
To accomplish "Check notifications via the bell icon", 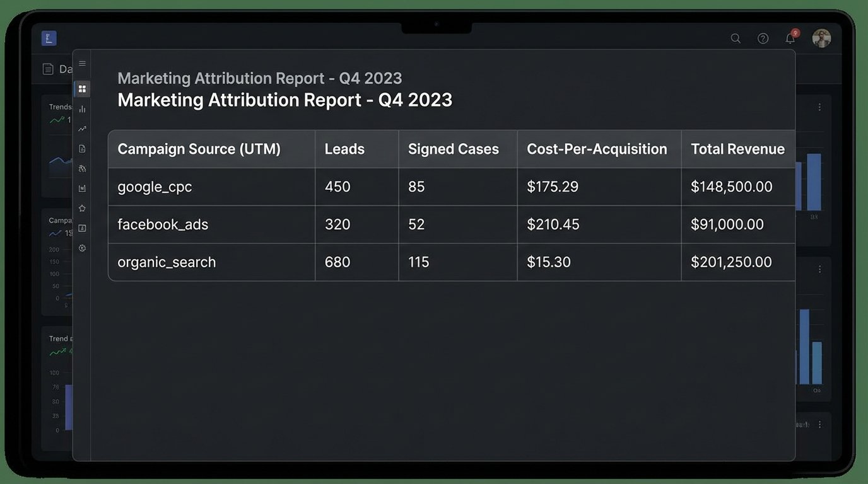I will tap(790, 38).
